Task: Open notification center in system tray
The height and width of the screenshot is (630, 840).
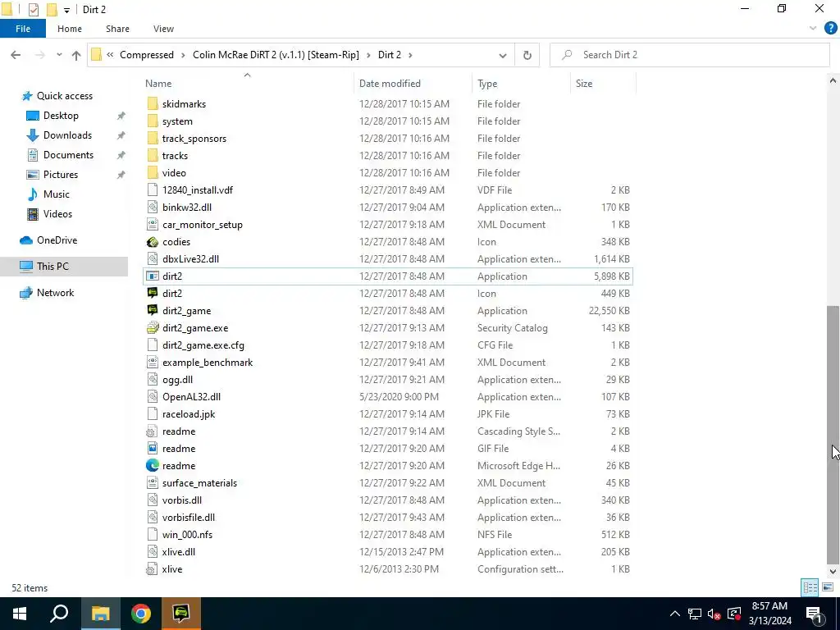Action: click(x=813, y=614)
